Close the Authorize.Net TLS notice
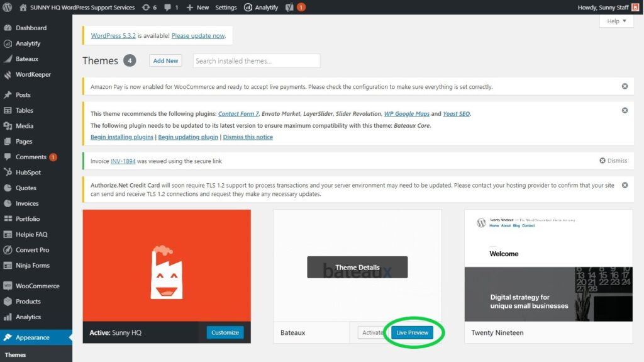 click(x=625, y=185)
